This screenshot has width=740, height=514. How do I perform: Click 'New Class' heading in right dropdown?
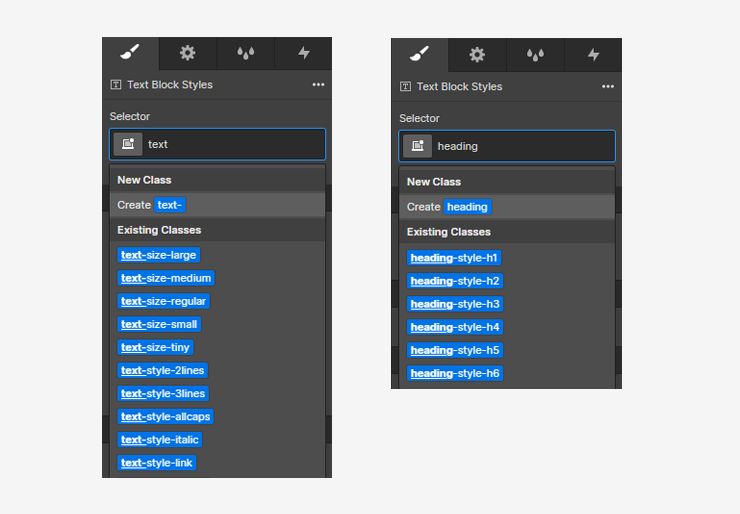[434, 182]
